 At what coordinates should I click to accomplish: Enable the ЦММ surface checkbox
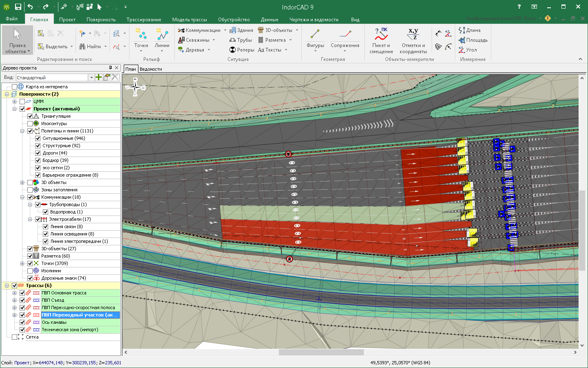coord(22,101)
